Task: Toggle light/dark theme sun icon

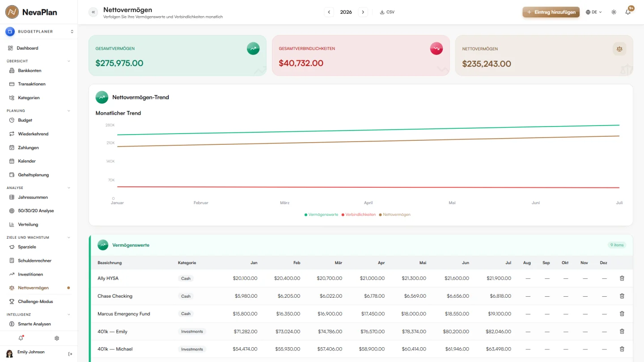Action: point(614,12)
